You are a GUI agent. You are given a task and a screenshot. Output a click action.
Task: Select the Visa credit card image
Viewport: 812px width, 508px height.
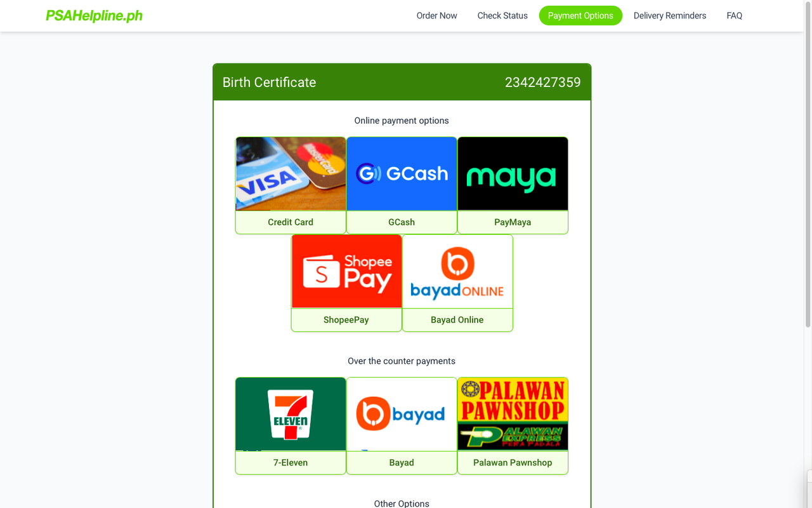[x=291, y=173]
